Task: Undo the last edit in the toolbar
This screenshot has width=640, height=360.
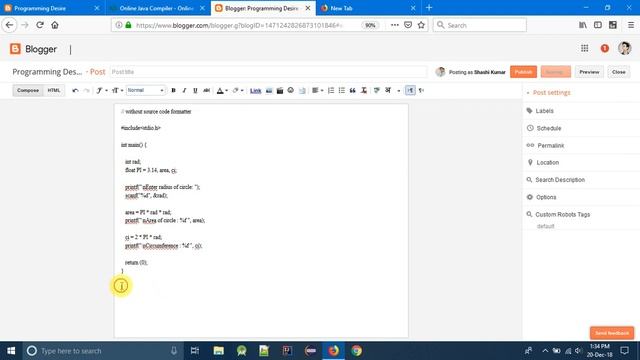Action: (x=76, y=91)
